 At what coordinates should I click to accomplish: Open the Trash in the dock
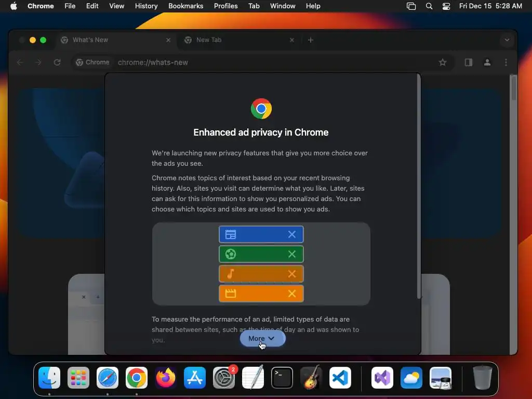tap(483, 378)
